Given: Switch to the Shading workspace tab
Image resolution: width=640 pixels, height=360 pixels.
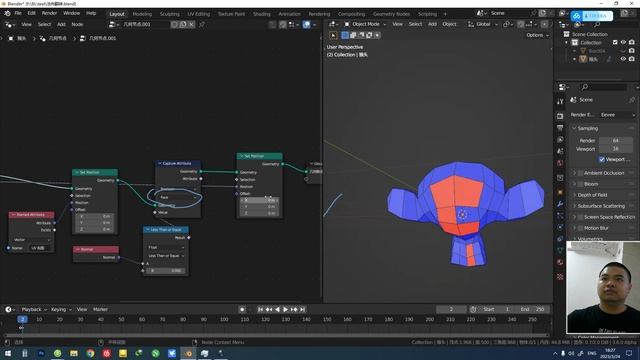Looking at the screenshot, I should coord(262,14).
